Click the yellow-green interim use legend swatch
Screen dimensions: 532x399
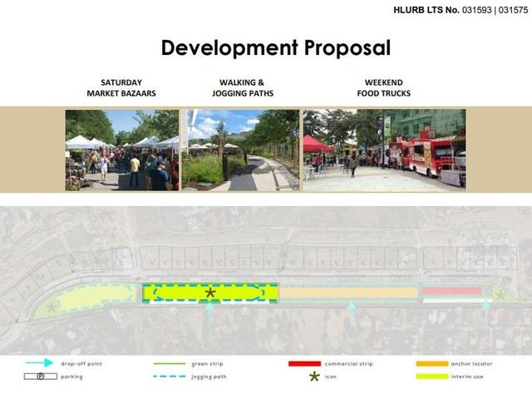[432, 377]
